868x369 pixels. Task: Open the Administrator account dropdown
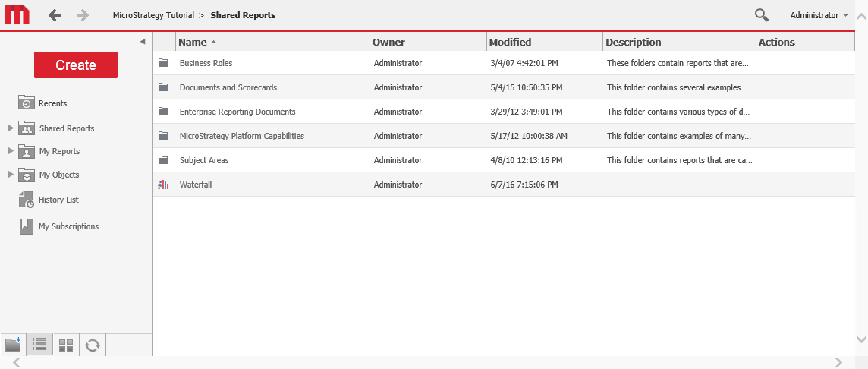coord(819,15)
